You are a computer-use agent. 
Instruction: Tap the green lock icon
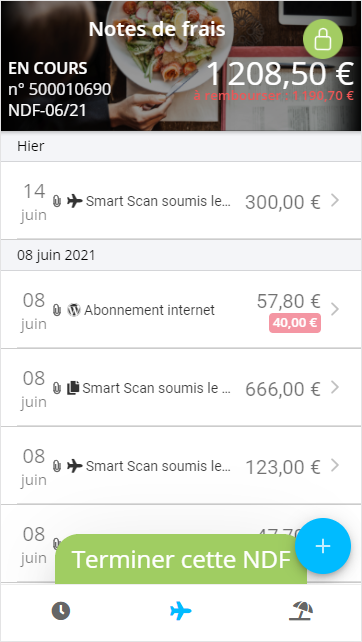323,39
